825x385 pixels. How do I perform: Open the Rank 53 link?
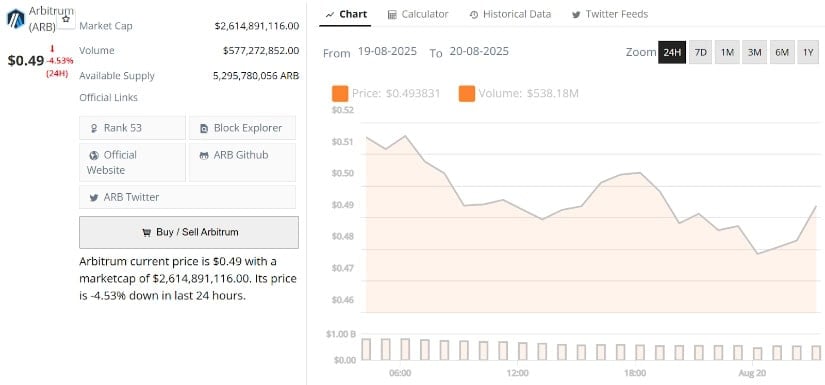[132, 128]
